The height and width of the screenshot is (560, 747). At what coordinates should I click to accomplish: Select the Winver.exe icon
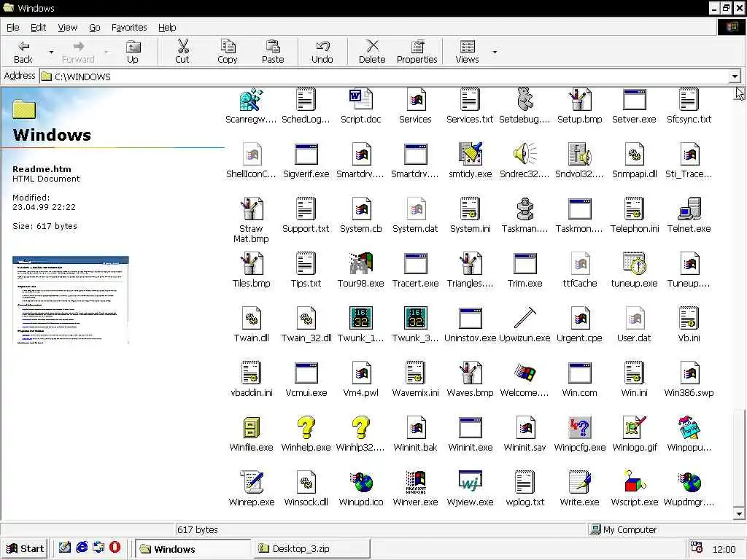415,483
